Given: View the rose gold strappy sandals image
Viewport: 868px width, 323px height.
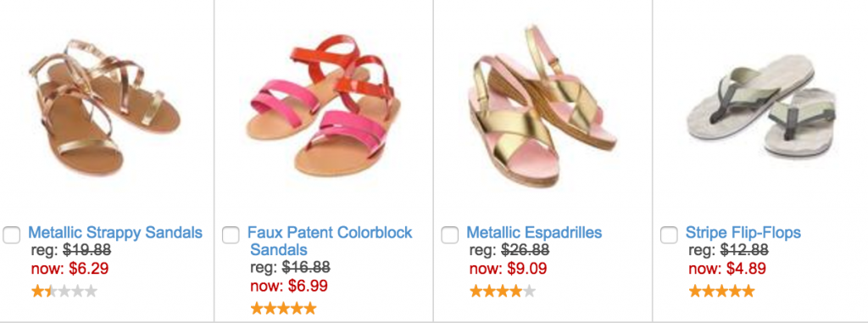Looking at the screenshot, I should click(108, 108).
